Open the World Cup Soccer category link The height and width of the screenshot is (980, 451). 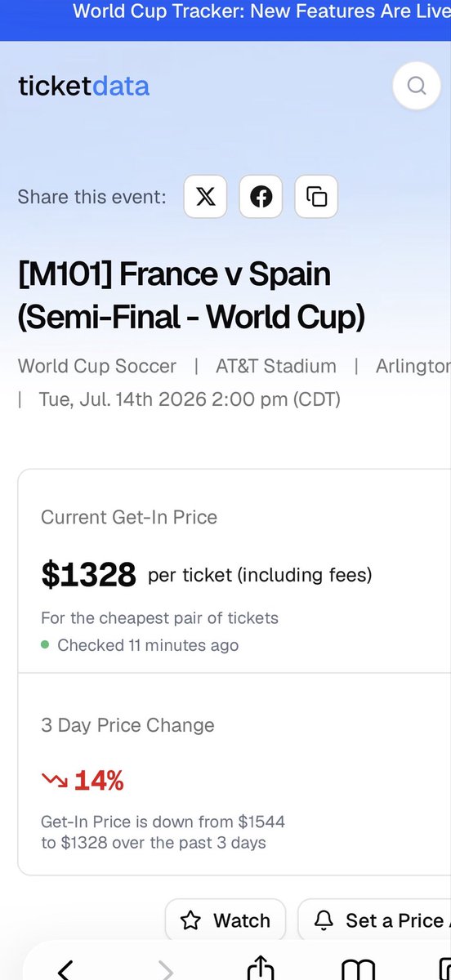click(x=97, y=366)
